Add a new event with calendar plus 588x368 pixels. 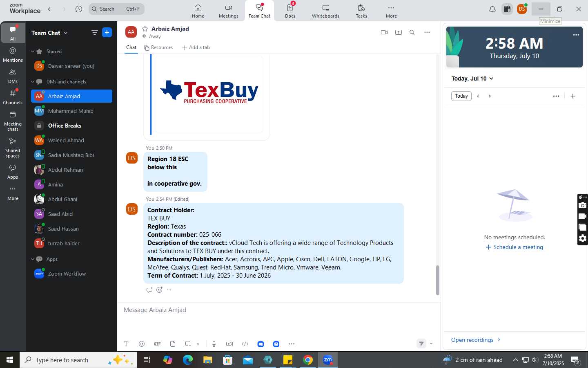pos(573,96)
